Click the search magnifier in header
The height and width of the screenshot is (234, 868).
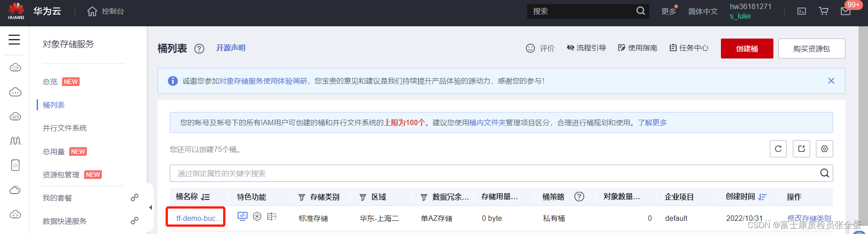pyautogui.click(x=641, y=11)
